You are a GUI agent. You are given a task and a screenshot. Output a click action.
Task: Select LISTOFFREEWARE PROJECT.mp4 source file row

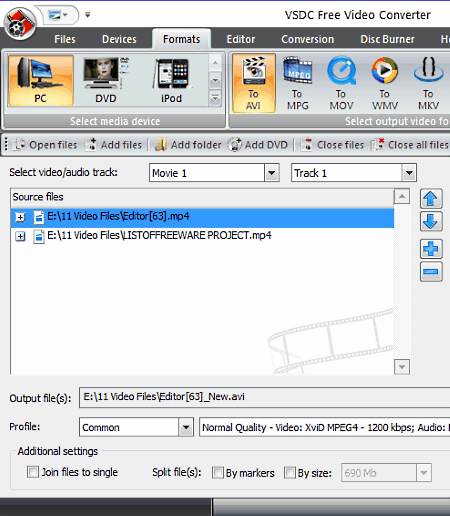coord(202,236)
